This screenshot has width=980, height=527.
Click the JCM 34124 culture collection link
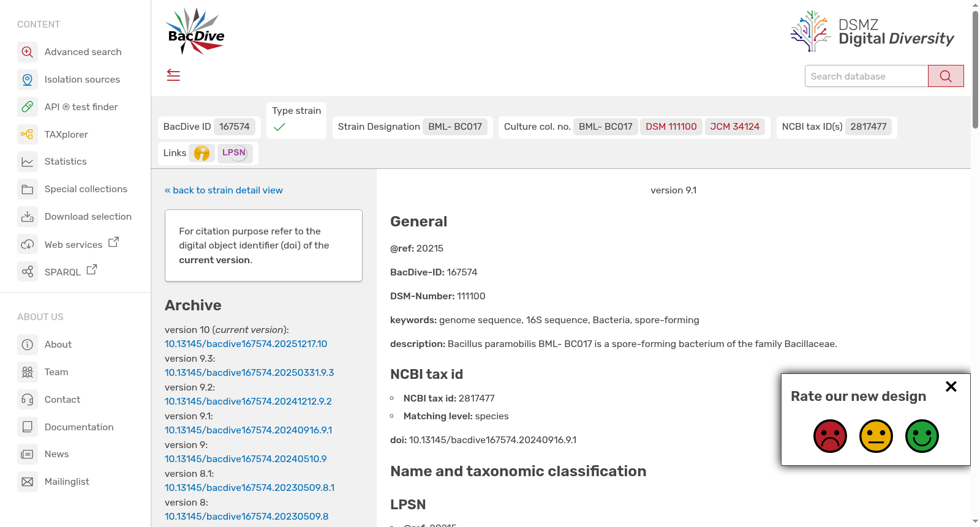coord(734,127)
